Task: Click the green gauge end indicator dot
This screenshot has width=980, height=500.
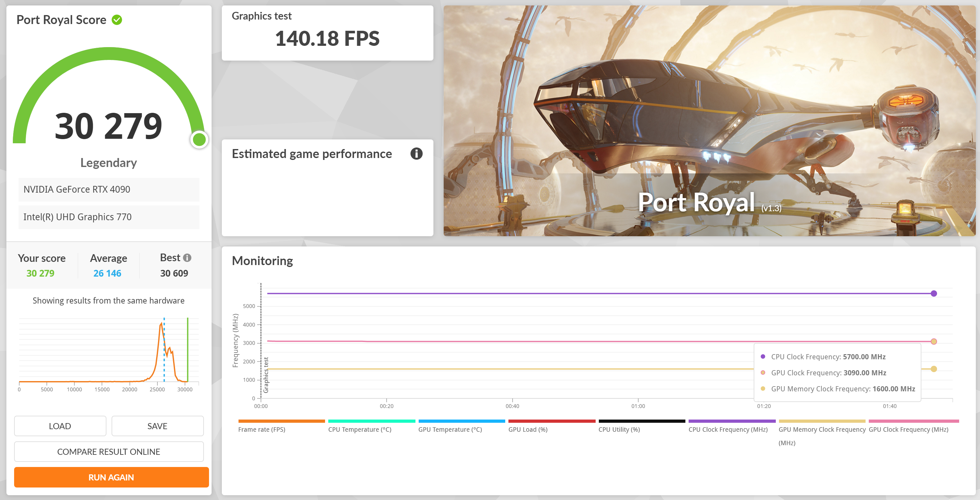Action: point(199,139)
